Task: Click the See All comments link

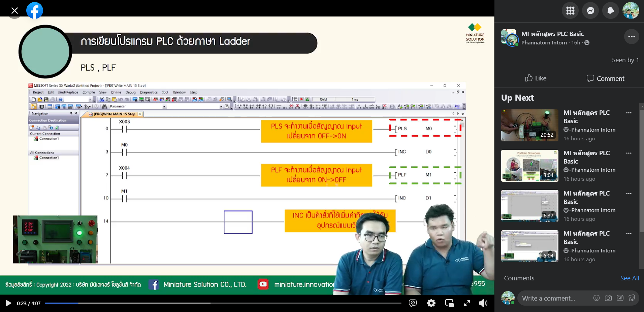Action: pos(629,278)
